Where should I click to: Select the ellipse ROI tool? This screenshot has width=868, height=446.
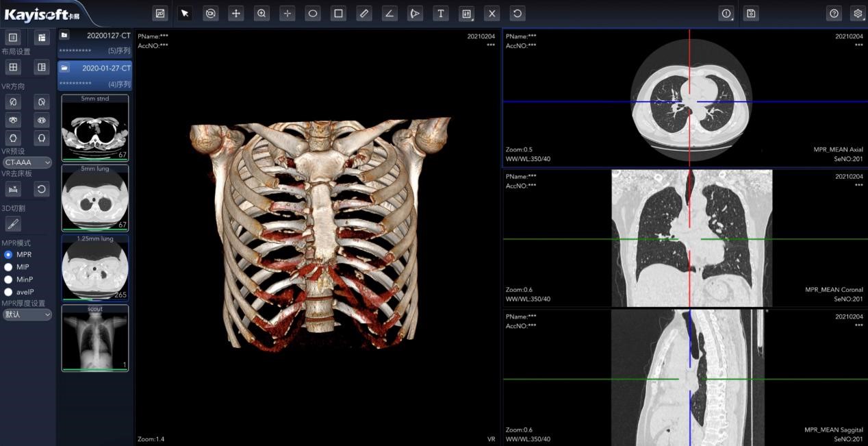tap(313, 13)
